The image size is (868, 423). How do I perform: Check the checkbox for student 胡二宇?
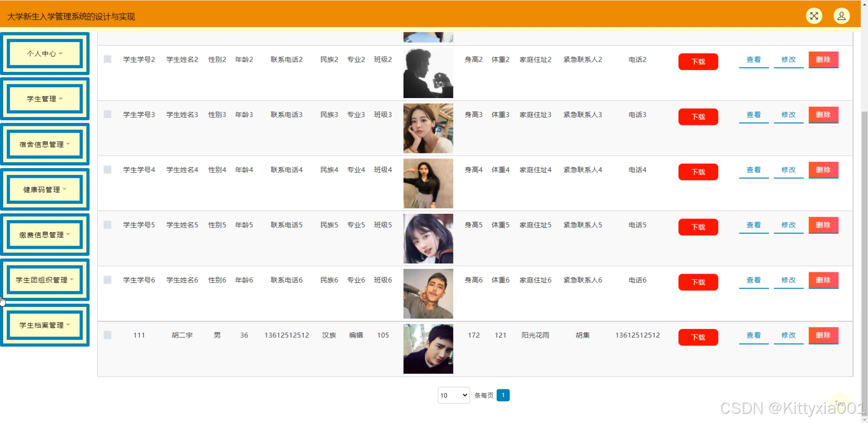point(107,335)
